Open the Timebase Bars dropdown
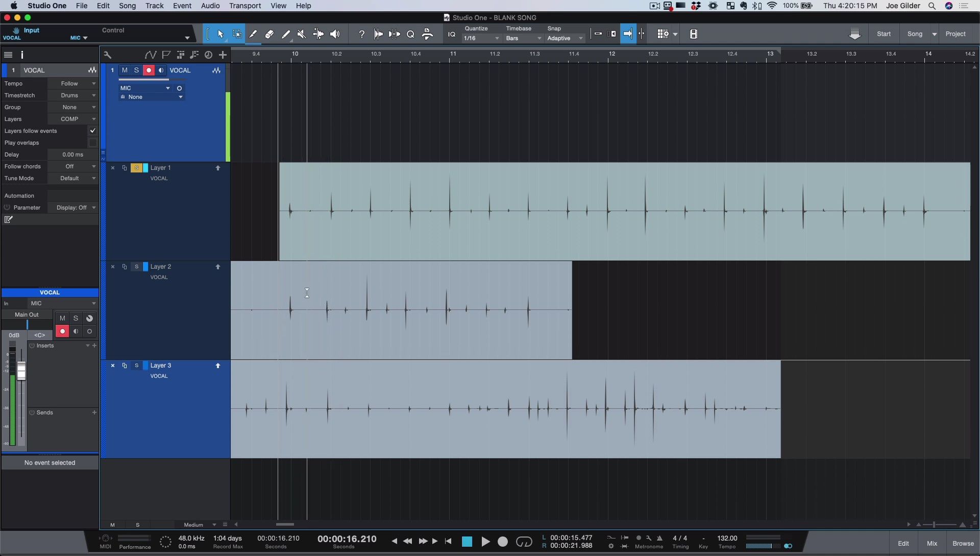This screenshot has width=980, height=556. (523, 38)
